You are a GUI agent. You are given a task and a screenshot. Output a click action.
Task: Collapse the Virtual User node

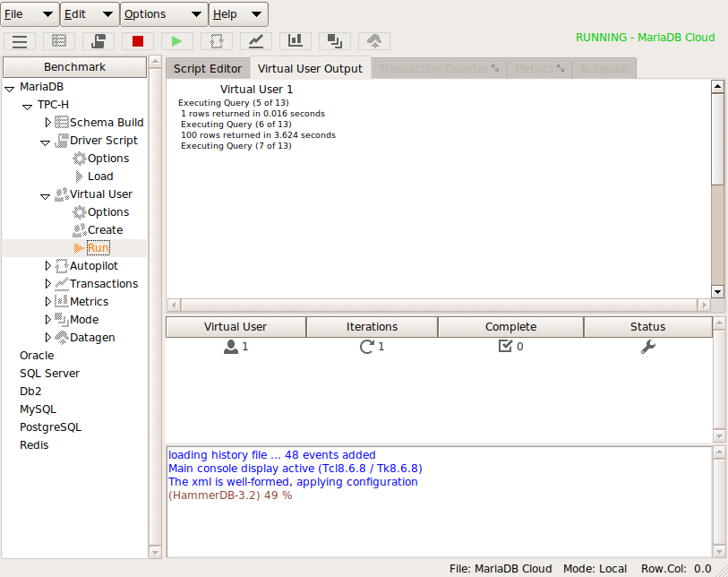45,195
